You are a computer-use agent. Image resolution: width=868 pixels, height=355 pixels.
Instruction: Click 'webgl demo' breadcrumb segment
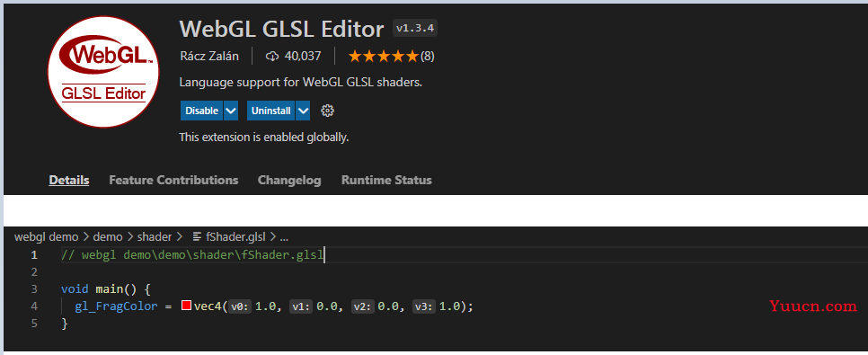tap(47, 237)
